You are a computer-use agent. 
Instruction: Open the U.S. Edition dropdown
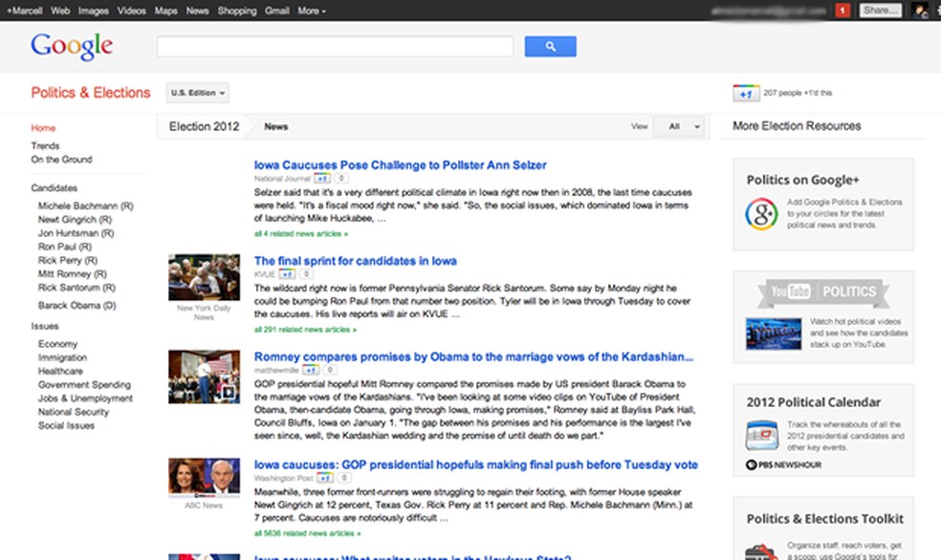pos(198,93)
